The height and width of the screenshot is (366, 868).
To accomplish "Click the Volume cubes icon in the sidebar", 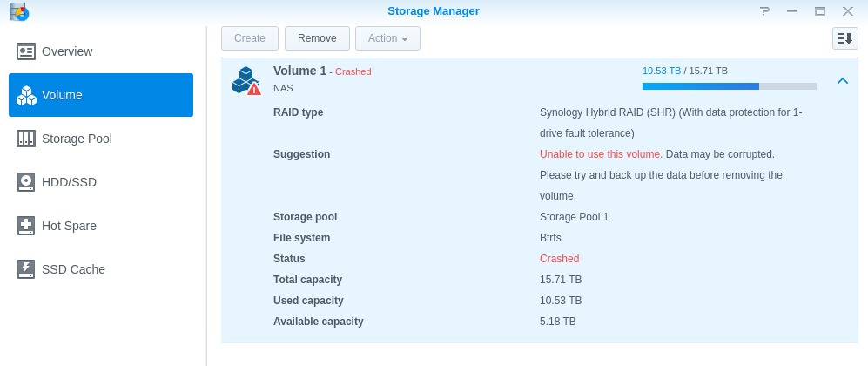I will 26,95.
